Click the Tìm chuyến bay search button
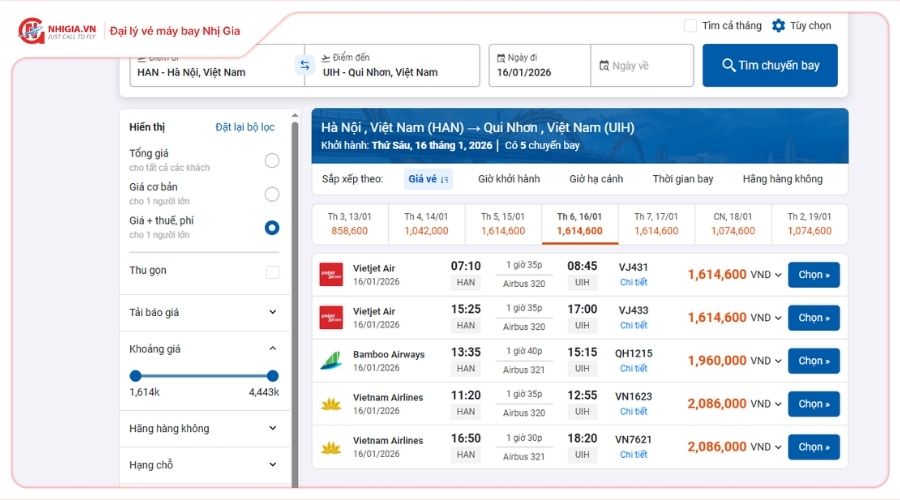The width and height of the screenshot is (900, 500). click(770, 65)
